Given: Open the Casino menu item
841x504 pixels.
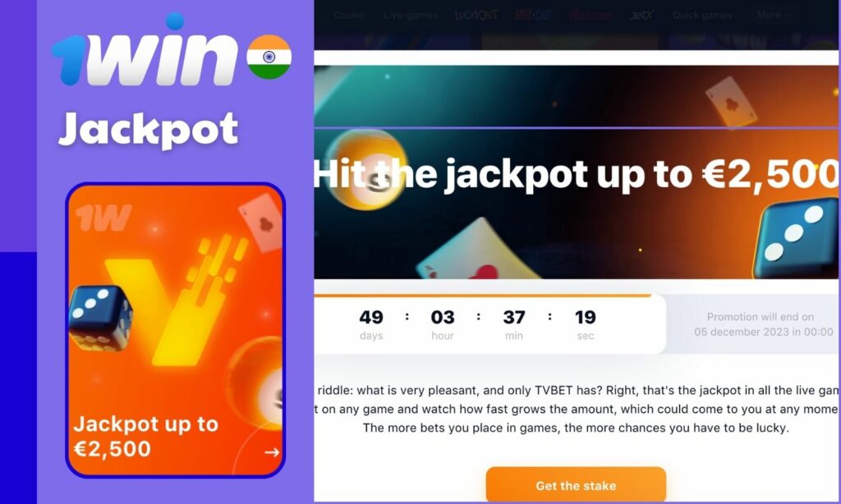Looking at the screenshot, I should tap(349, 15).
